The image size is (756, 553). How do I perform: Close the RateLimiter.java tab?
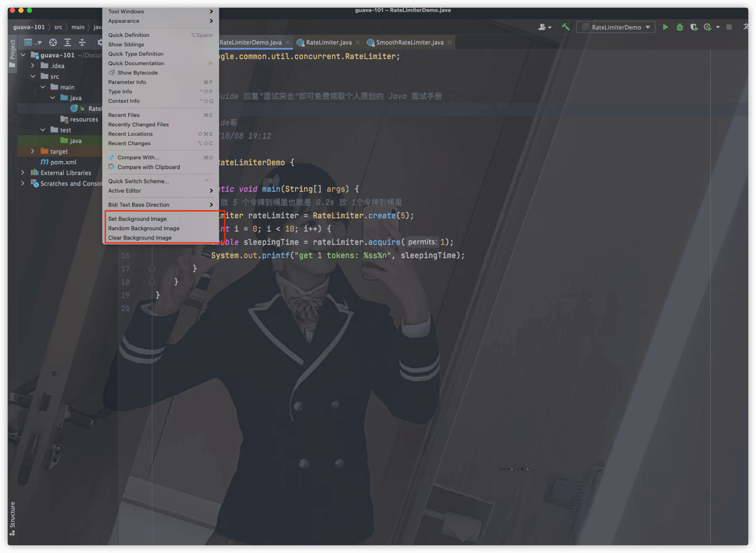click(358, 43)
